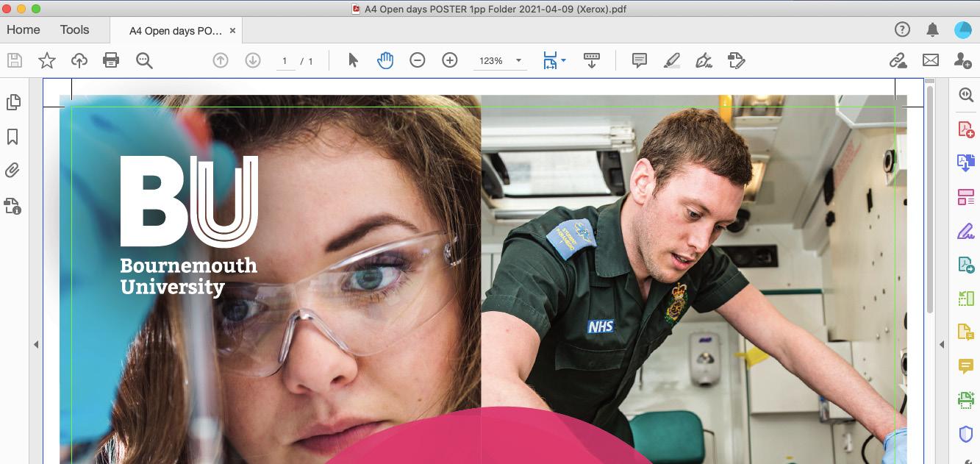This screenshot has height=464, width=980.
Task: Open the yellow Comment tool in right pane
Action: tap(966, 365)
